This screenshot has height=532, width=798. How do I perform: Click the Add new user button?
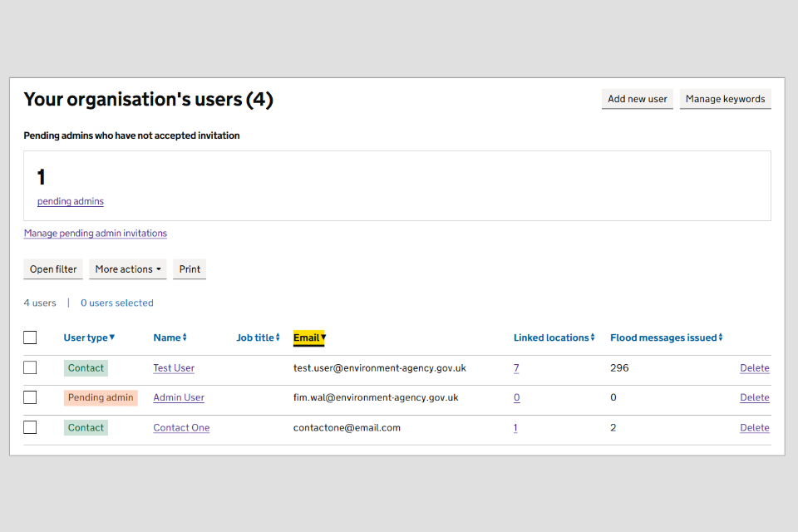point(637,99)
